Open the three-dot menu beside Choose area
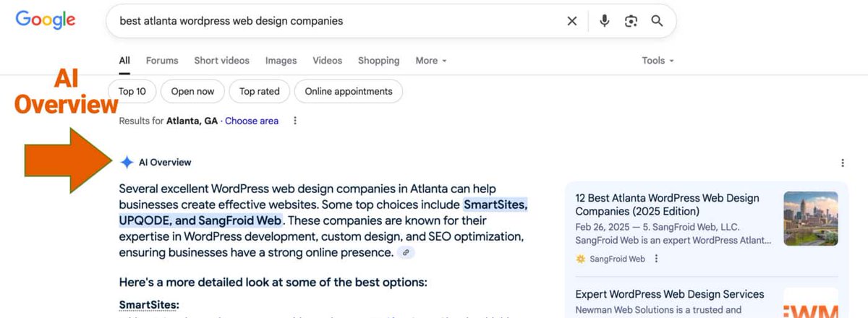Image resolution: width=868 pixels, height=318 pixels. pos(295,121)
